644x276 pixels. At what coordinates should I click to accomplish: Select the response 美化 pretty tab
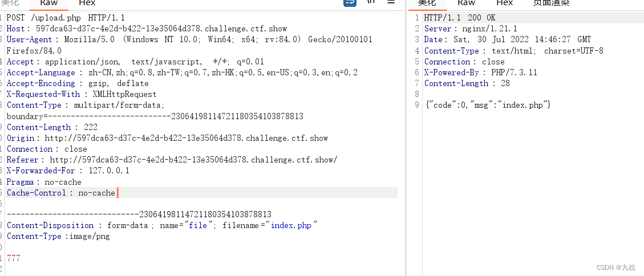[x=427, y=3]
